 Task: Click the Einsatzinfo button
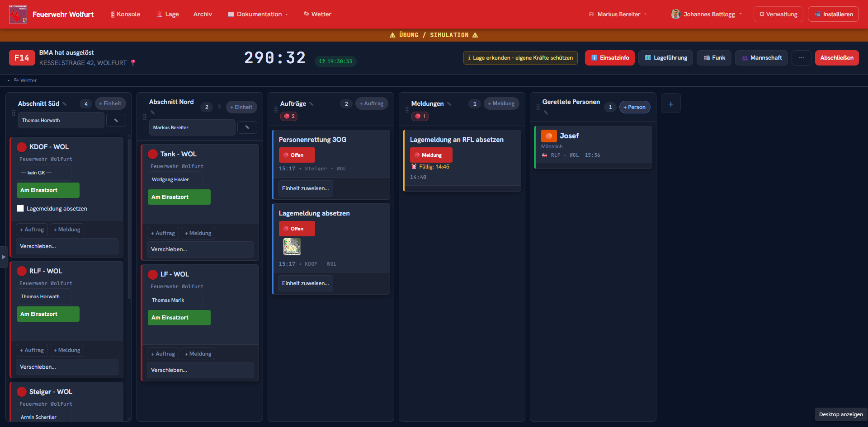(610, 58)
